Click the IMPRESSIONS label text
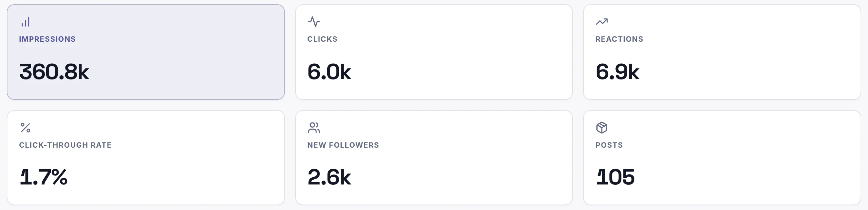 point(47,39)
